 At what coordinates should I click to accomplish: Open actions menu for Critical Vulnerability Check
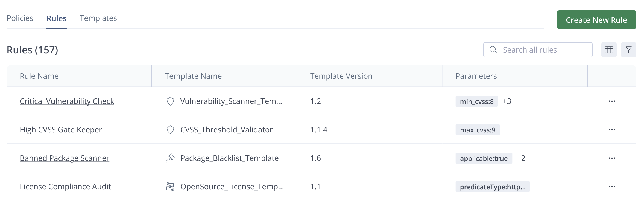point(612,101)
